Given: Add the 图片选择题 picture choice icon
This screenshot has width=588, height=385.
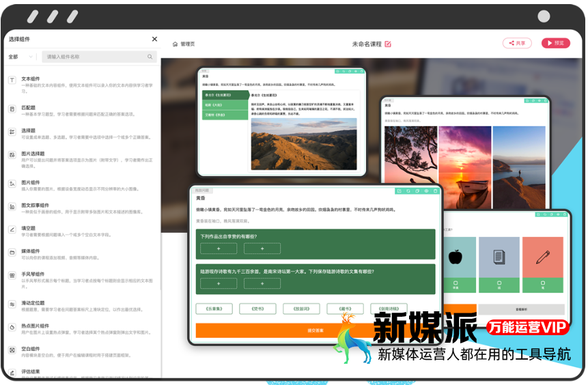Looking at the screenshot, I should [12, 155].
